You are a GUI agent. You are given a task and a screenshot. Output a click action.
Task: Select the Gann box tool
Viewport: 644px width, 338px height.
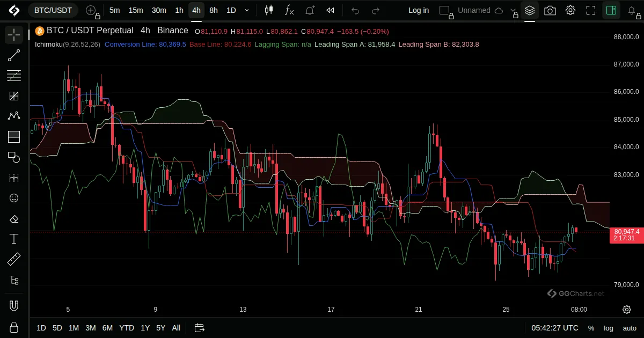(x=14, y=96)
